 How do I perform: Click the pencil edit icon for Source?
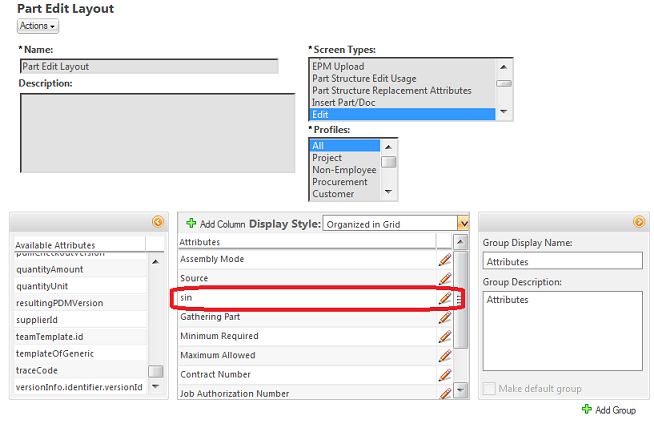(x=445, y=279)
